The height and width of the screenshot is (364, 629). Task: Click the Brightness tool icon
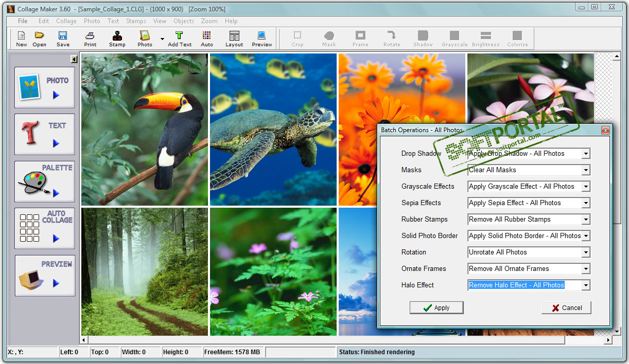(486, 39)
